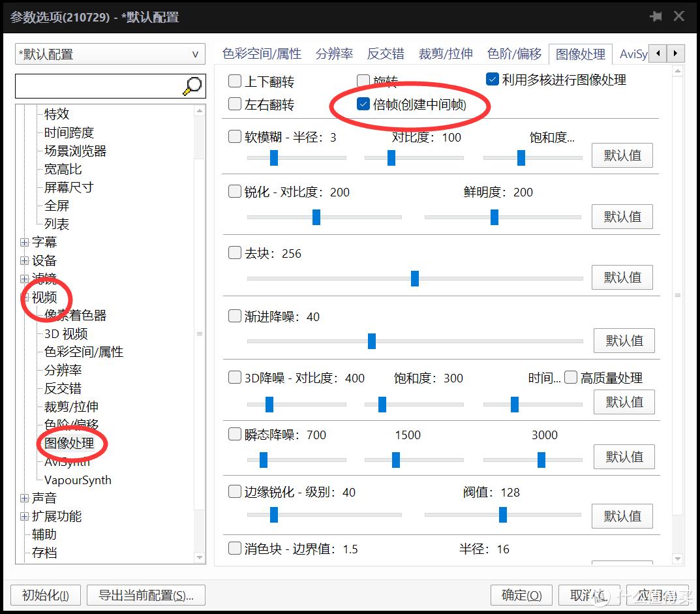
Task: Open the *默认配置 profile dropdown
Action: point(195,54)
